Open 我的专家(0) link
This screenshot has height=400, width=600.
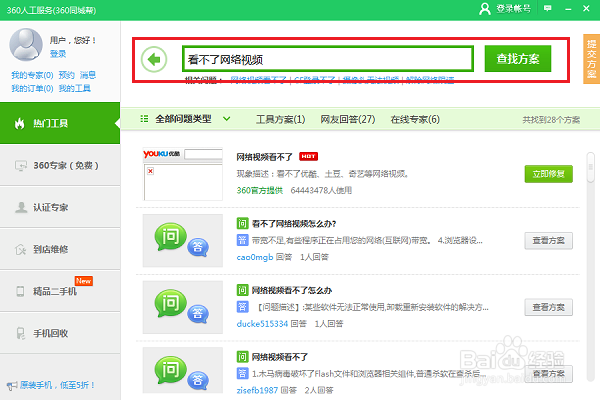[32, 75]
